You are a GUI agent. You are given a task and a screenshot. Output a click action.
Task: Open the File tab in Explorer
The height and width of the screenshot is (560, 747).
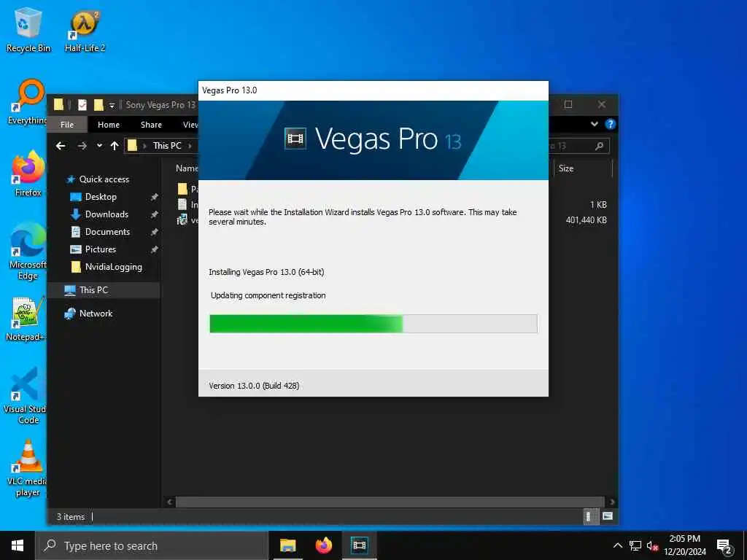67,125
